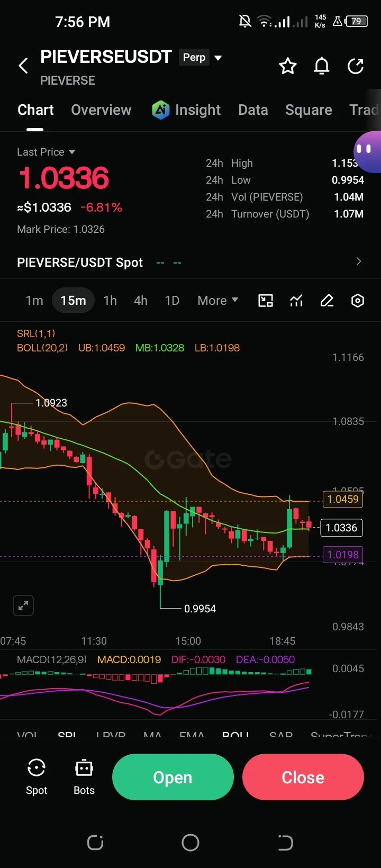Open the indicators chart icon
381x868 pixels.
[x=296, y=301]
